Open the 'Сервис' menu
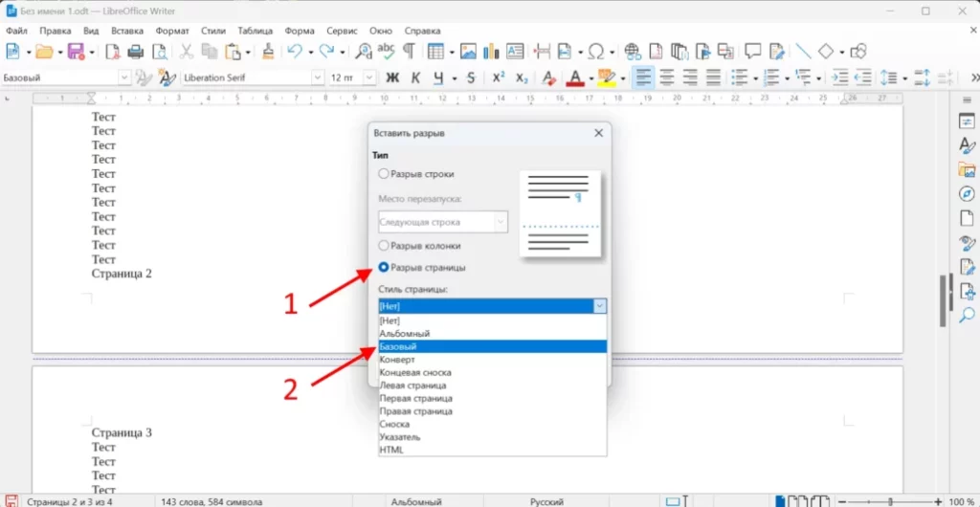 344,31
